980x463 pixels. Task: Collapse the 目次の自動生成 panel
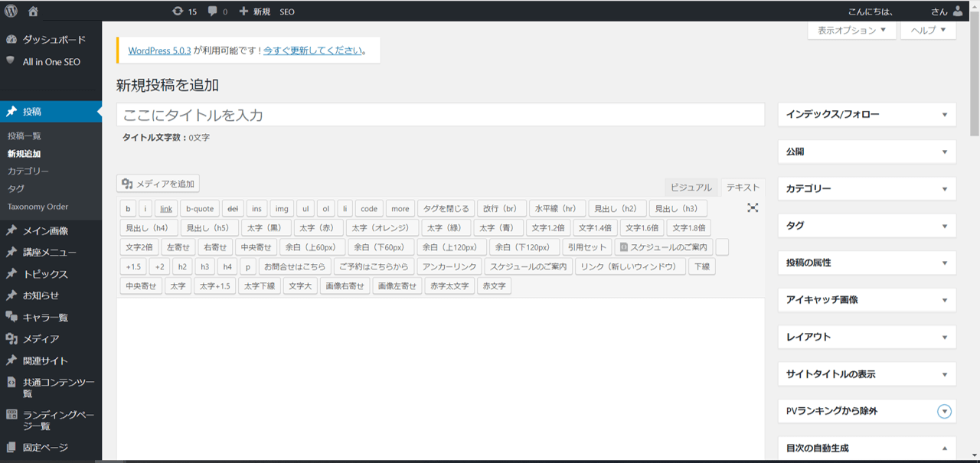coord(945,448)
